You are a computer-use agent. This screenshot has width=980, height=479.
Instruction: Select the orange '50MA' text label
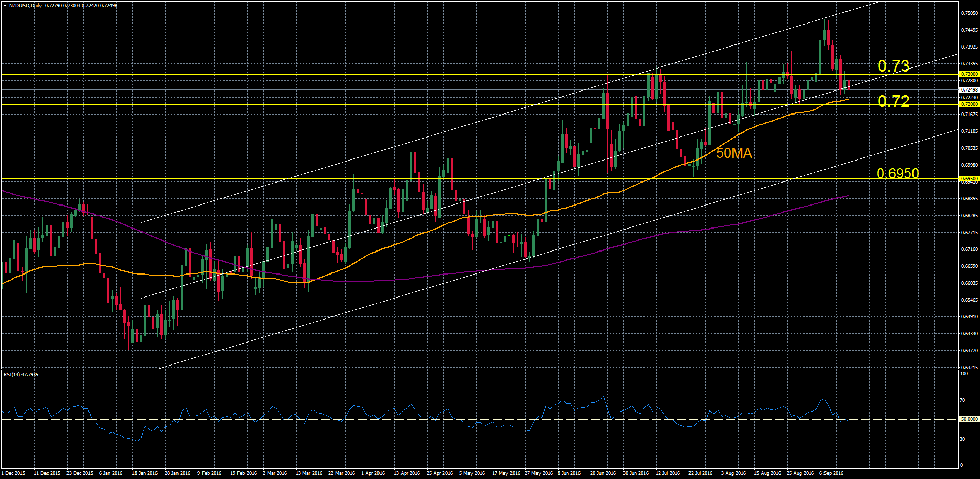click(x=734, y=153)
